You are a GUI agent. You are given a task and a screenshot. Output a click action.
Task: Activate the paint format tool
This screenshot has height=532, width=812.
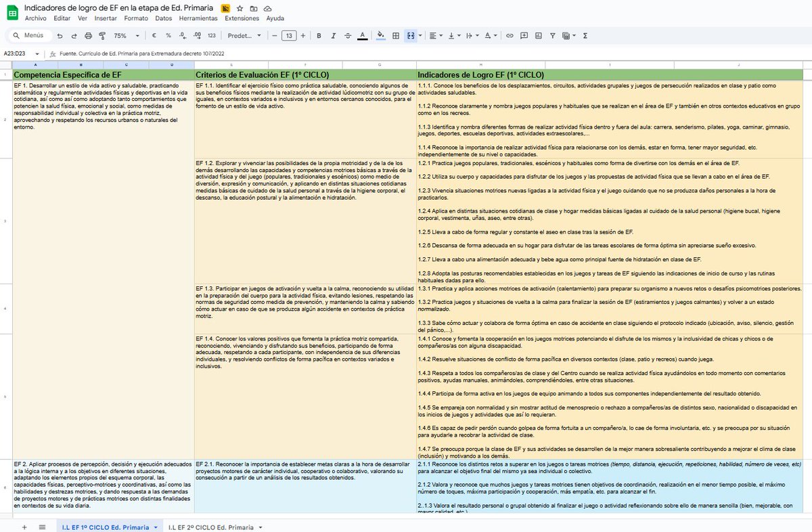click(x=102, y=35)
